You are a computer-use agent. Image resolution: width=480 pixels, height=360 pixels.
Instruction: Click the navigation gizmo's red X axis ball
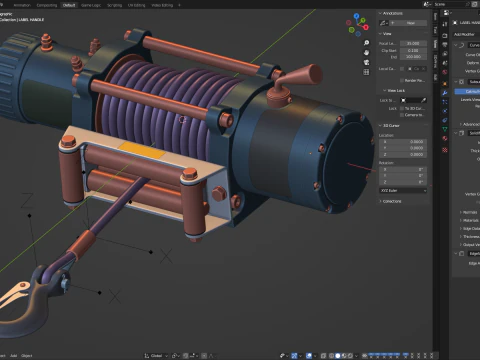(x=366, y=27)
